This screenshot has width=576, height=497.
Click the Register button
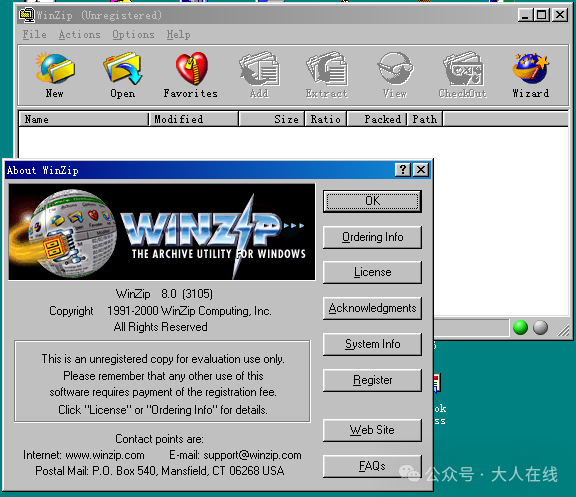click(372, 380)
